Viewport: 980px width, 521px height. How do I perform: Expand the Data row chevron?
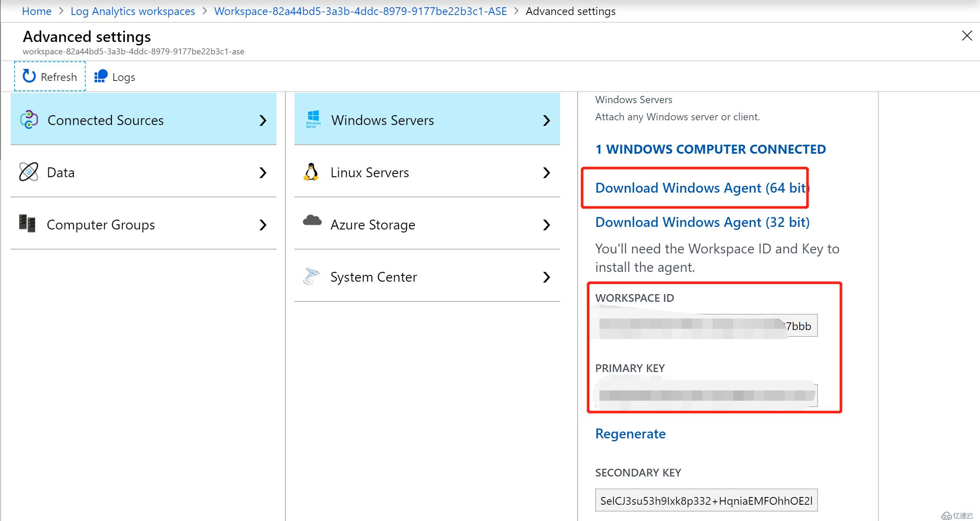[x=263, y=173]
